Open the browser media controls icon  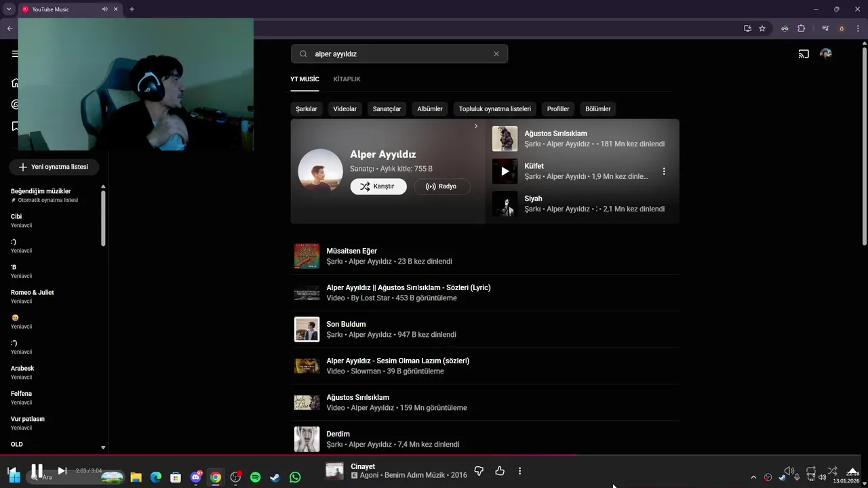tap(825, 28)
